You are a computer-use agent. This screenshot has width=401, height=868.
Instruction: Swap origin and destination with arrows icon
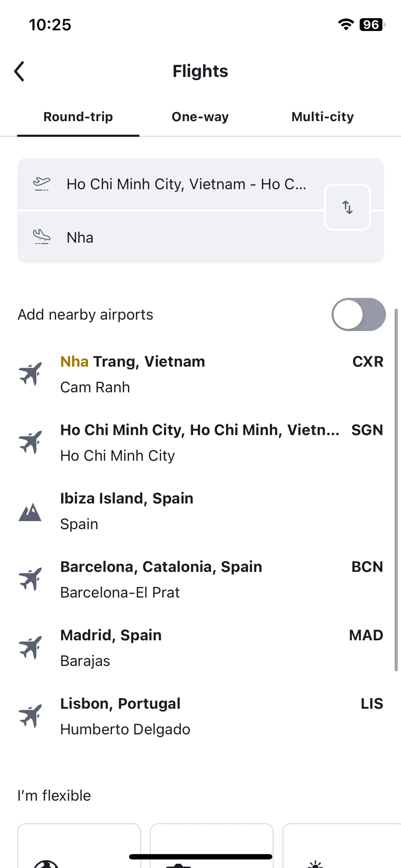point(348,207)
